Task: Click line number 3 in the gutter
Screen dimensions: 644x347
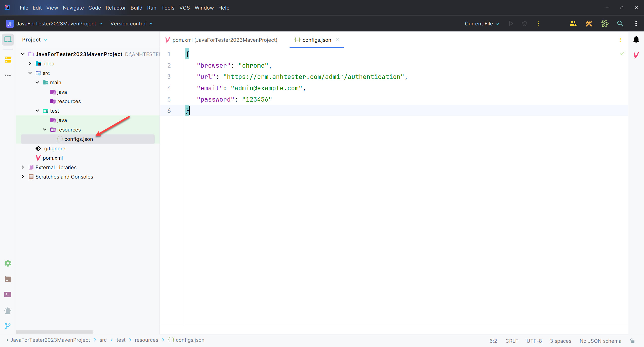Action: pyautogui.click(x=169, y=77)
